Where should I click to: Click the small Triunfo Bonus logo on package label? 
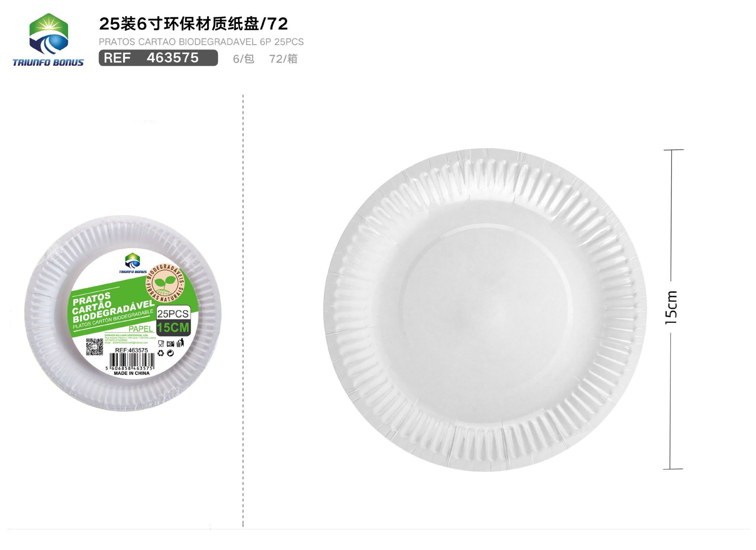pyautogui.click(x=133, y=263)
